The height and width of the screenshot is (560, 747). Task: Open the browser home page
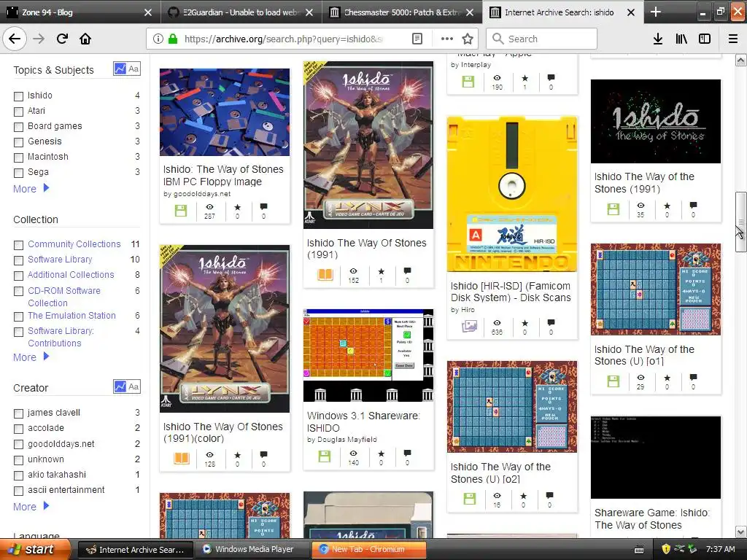coord(85,39)
